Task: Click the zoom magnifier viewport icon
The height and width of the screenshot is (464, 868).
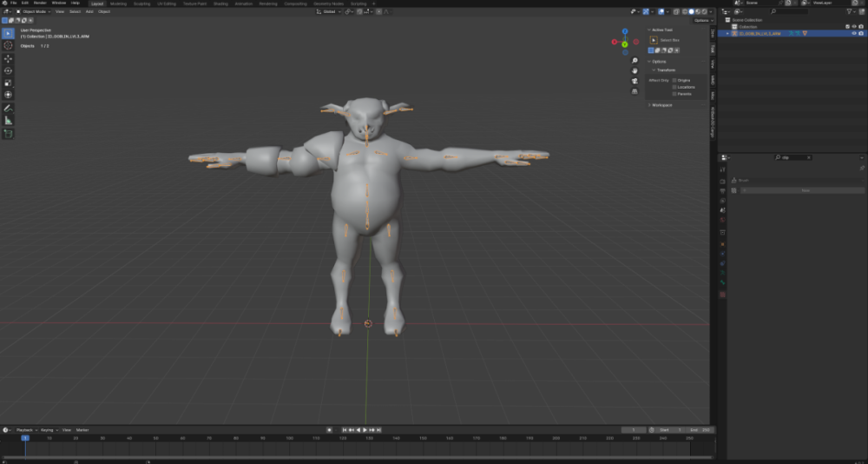Action: click(635, 61)
